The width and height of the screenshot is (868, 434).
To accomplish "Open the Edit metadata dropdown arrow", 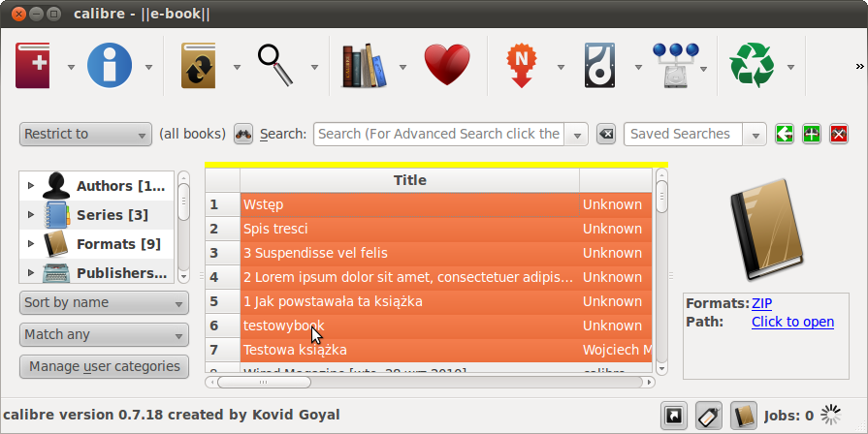I will coord(148,67).
